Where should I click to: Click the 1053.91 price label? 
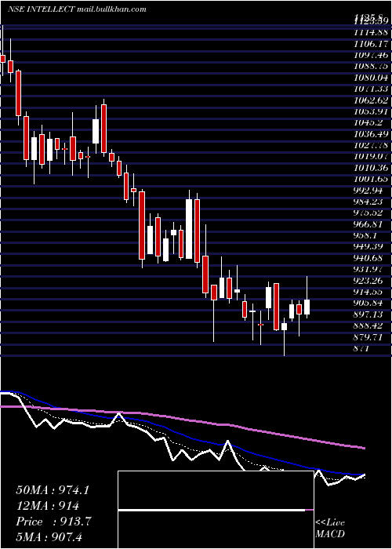[x=371, y=111]
